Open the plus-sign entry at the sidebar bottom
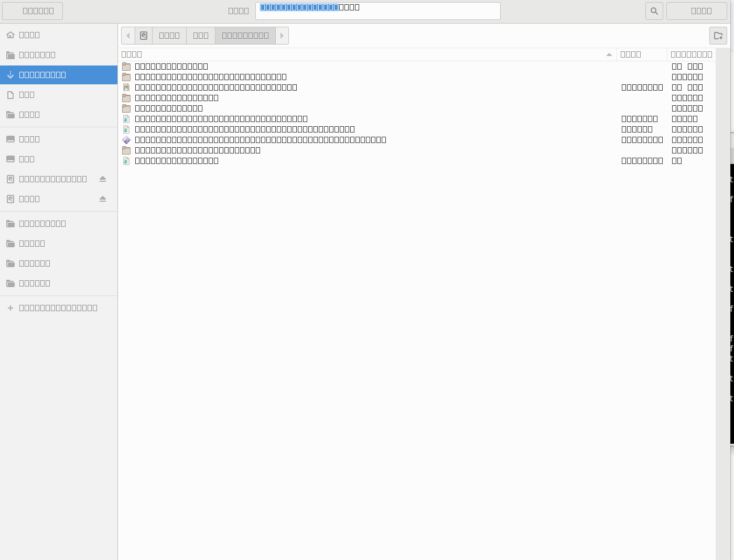Image resolution: width=734 pixels, height=560 pixels. [59, 308]
